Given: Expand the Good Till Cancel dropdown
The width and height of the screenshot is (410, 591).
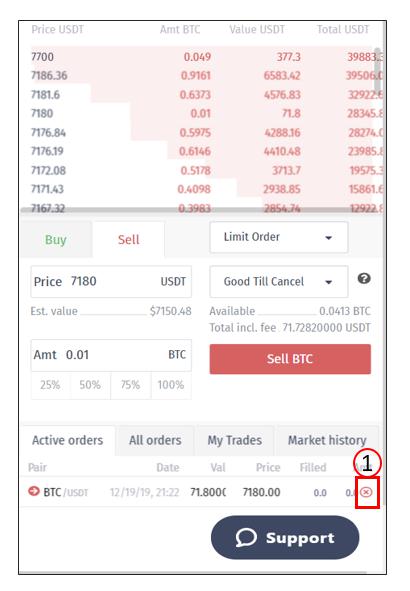Looking at the screenshot, I should 279,282.
